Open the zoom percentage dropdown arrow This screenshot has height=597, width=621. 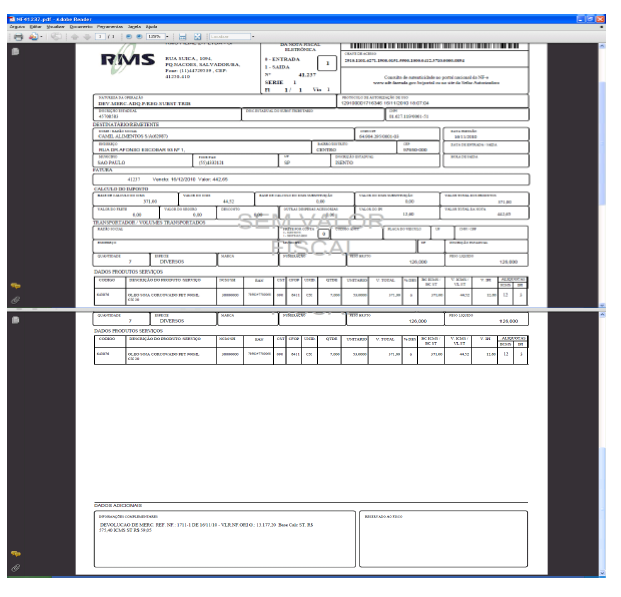(167, 36)
